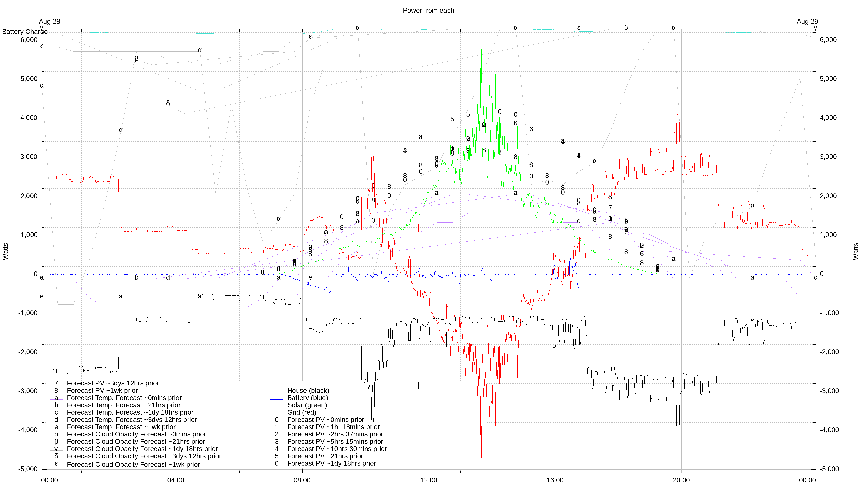Click legend entry 'Forecast PV ~2hrs 37mins prior'

click(x=335, y=434)
